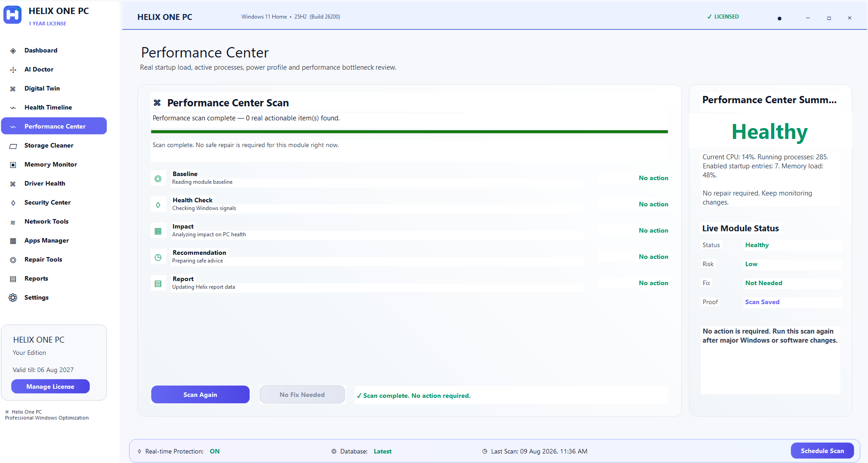The width and height of the screenshot is (868, 463).
Task: Click the No Fix Needed button
Action: [302, 395]
